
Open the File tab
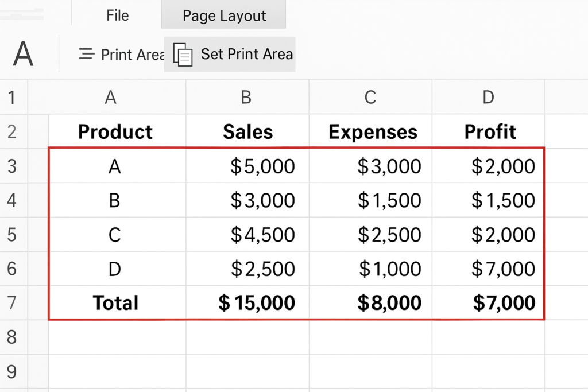(117, 15)
